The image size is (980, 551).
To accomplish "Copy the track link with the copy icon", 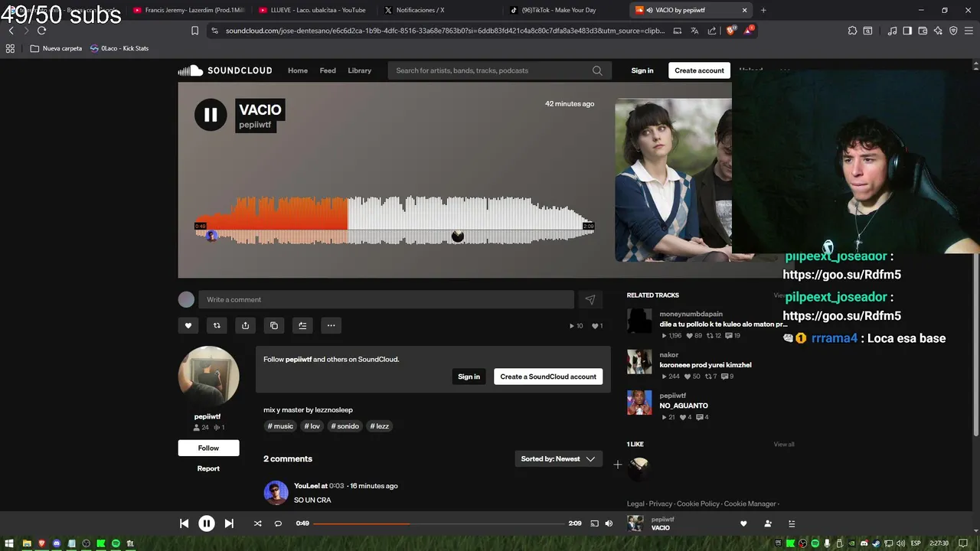I will tap(274, 325).
